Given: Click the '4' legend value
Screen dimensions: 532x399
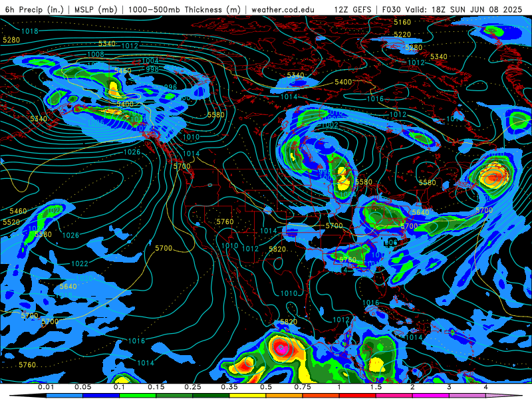Looking at the screenshot, I should pyautogui.click(x=485, y=387).
